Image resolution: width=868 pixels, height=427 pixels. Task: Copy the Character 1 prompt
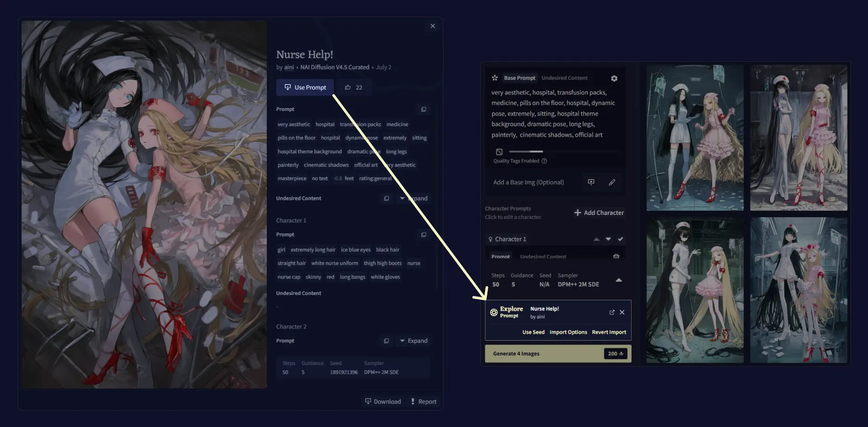click(x=424, y=235)
